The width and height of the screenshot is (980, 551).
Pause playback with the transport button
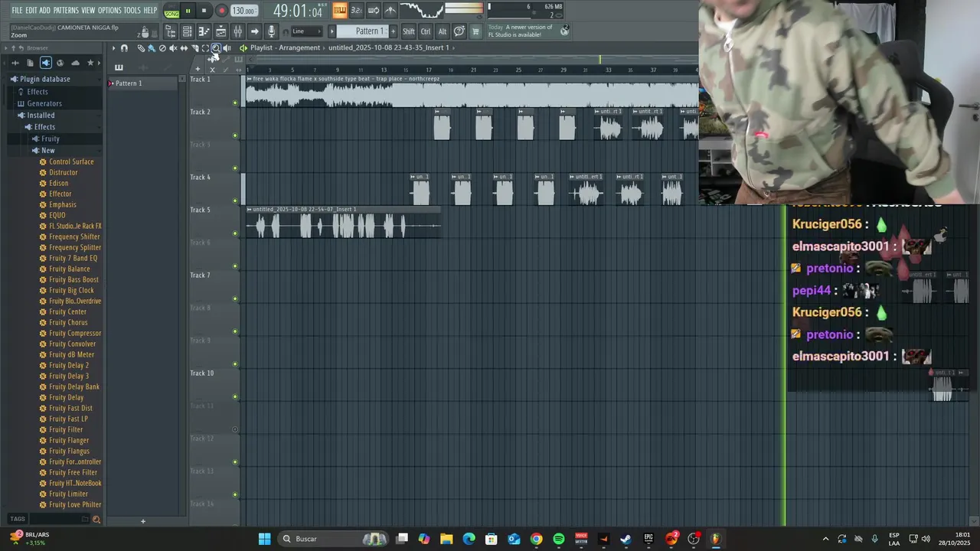(188, 11)
